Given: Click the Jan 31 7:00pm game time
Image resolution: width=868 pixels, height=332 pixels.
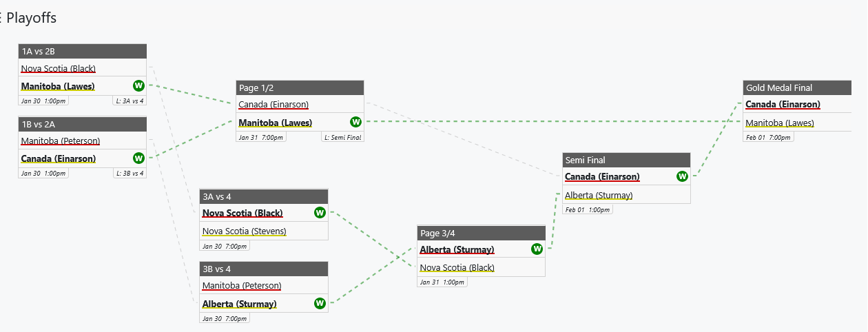Looking at the screenshot, I should click(260, 137).
